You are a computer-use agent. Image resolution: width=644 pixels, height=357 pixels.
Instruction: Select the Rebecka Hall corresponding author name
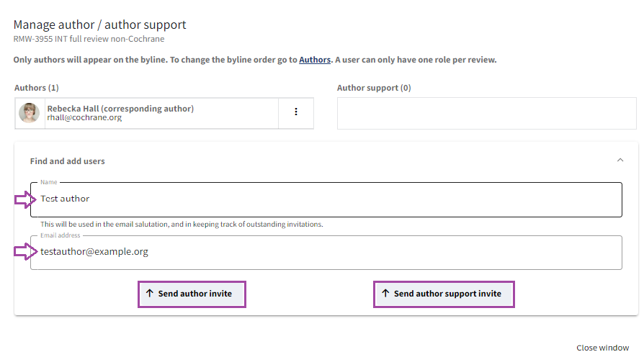pos(120,109)
